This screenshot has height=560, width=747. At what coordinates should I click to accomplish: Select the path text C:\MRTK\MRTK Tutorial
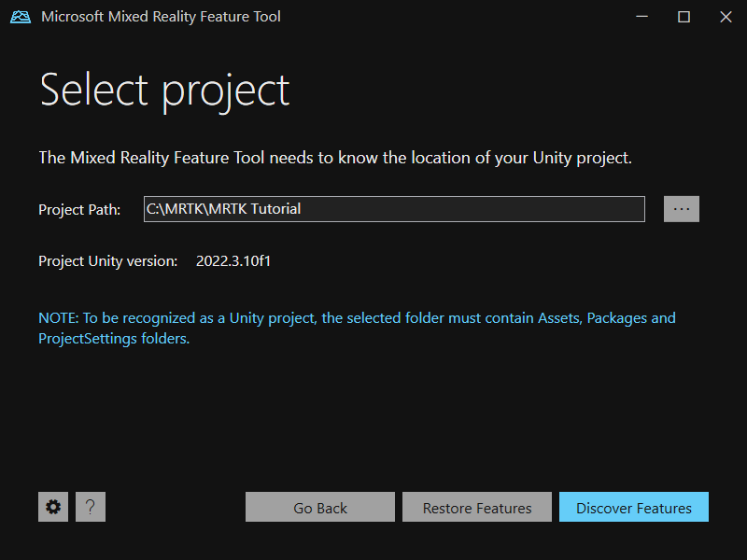coord(221,209)
